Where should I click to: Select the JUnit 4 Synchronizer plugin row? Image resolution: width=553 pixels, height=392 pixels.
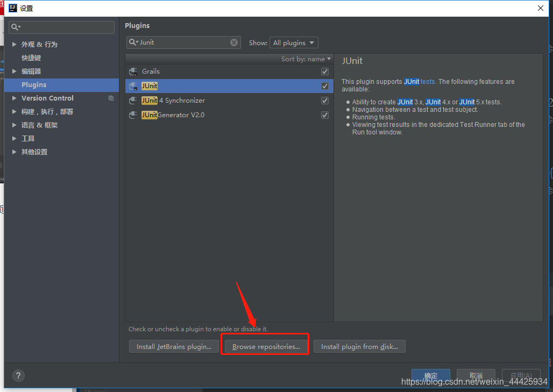[229, 101]
